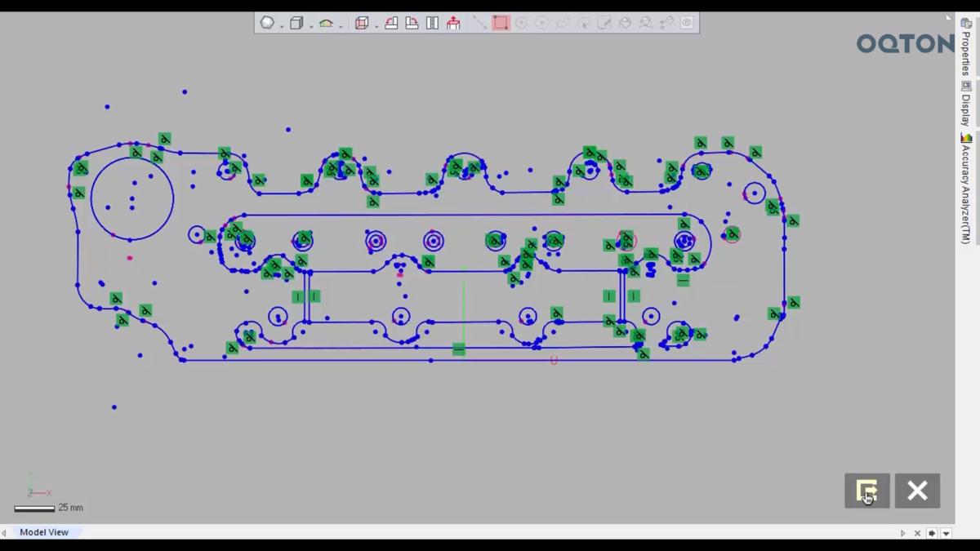Toggle the rectangle selection mode
This screenshot has height=551, width=980.
(x=501, y=23)
